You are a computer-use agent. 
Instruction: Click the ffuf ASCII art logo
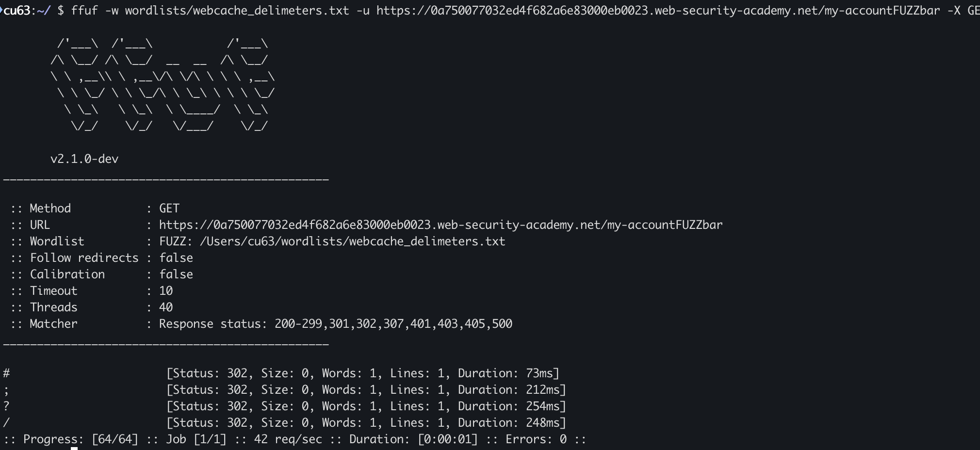pos(163,85)
